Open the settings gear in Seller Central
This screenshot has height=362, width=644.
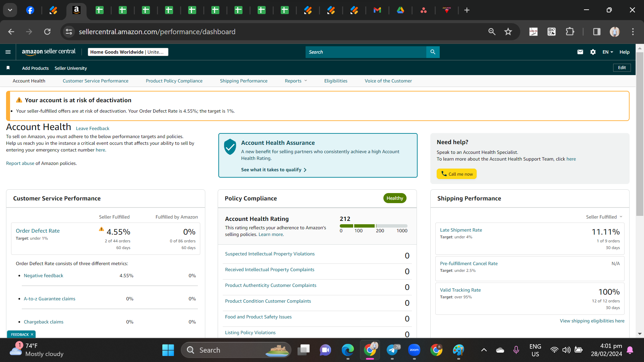(593, 52)
